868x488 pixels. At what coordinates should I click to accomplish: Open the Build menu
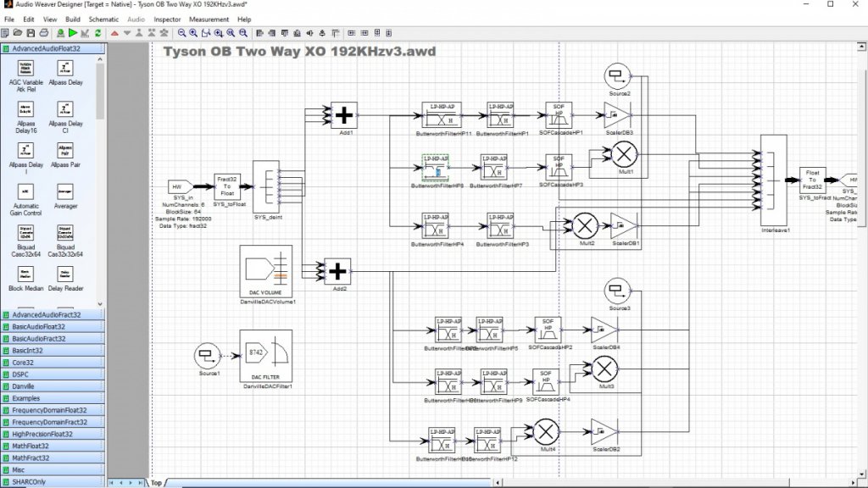pos(73,19)
